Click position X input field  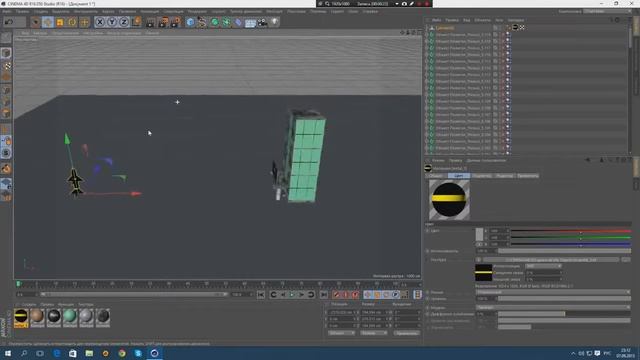(342, 312)
